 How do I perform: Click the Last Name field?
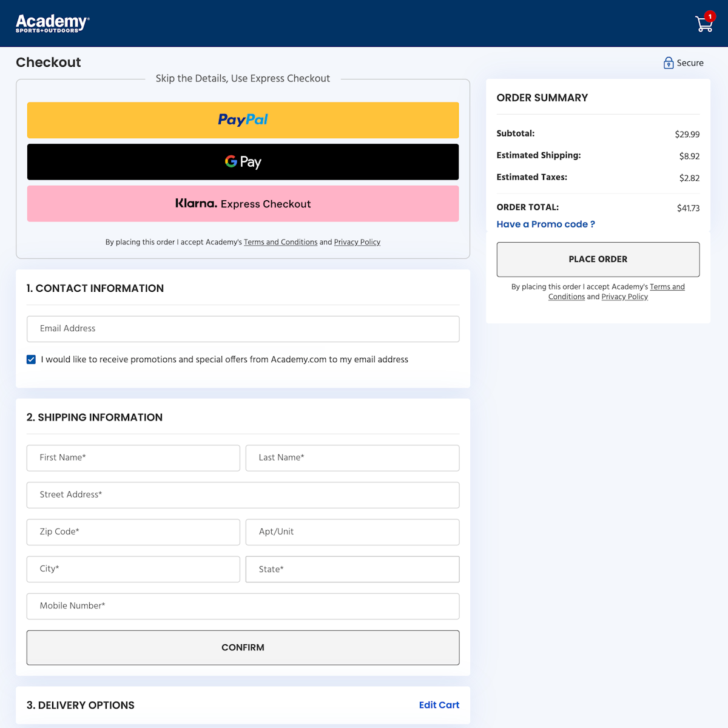pyautogui.click(x=352, y=458)
